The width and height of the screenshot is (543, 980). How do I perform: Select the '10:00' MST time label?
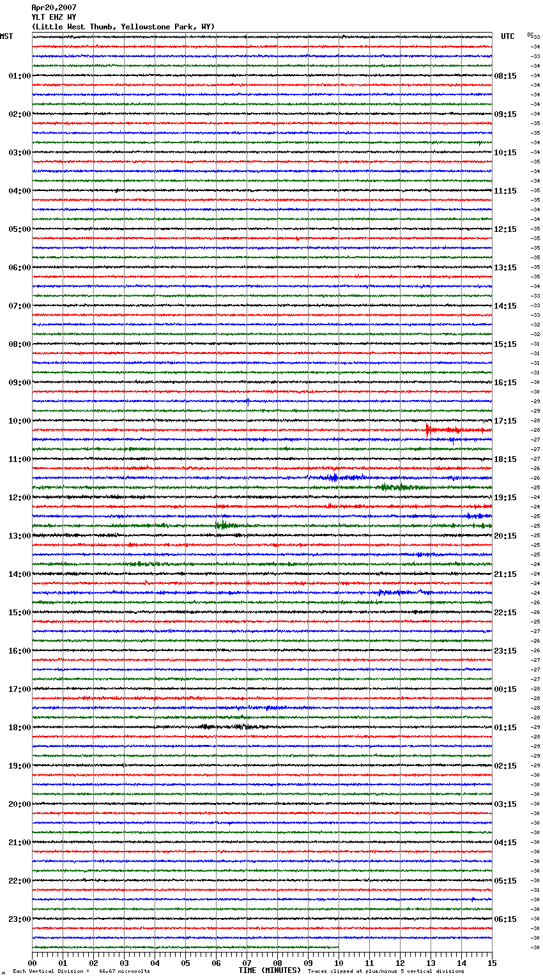(20, 421)
